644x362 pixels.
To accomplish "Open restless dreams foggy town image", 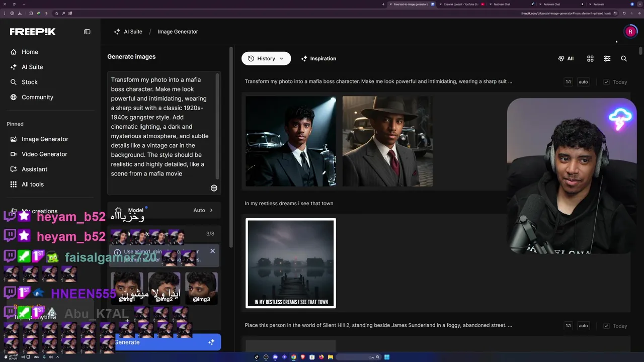I will 291,263.
